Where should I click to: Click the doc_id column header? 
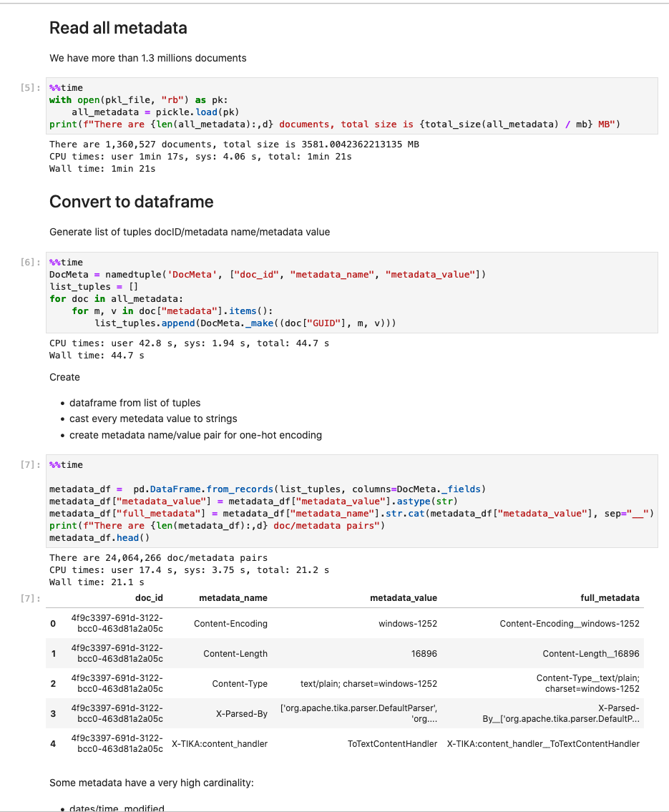coord(149,597)
